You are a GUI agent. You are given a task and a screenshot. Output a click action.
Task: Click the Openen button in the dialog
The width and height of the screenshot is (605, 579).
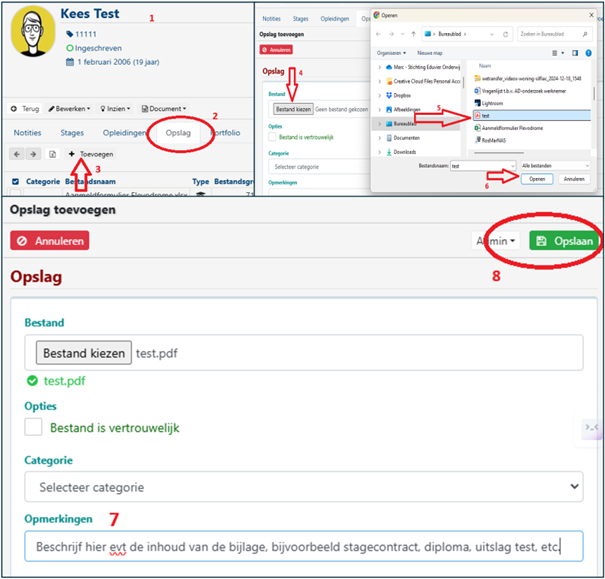point(537,179)
